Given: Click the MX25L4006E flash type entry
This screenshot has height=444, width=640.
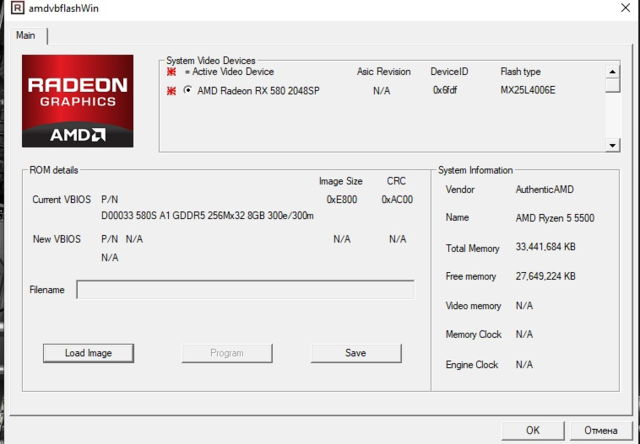Looking at the screenshot, I should (528, 91).
